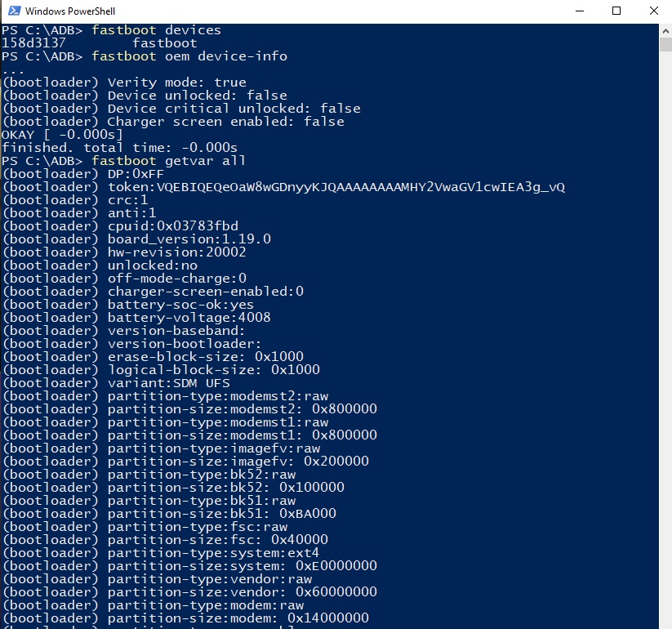672x629 pixels.
Task: Click the 'partition-size:fsc: 0x40000' line
Action: pyautogui.click(x=165, y=540)
